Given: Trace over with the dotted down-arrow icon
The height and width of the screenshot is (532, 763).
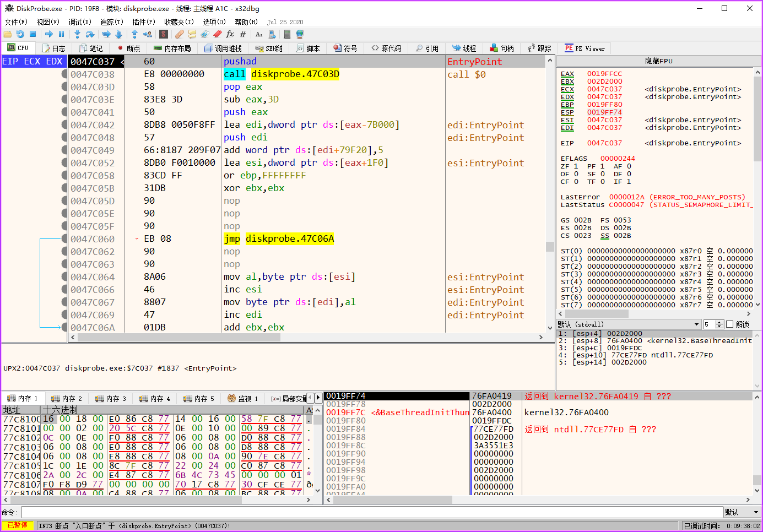Looking at the screenshot, I should (118, 34).
